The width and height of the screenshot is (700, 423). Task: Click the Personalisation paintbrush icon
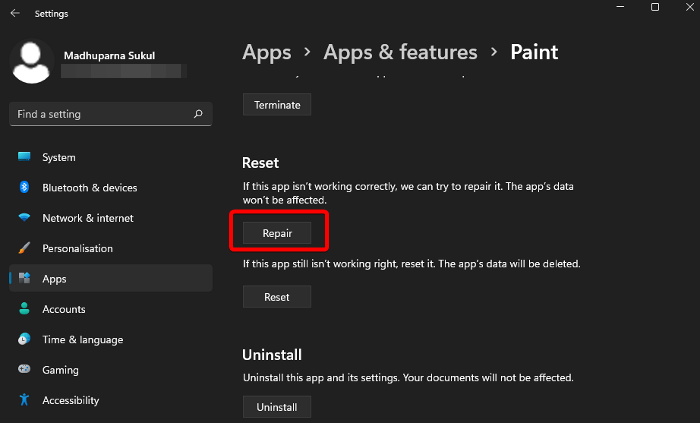pyautogui.click(x=24, y=248)
